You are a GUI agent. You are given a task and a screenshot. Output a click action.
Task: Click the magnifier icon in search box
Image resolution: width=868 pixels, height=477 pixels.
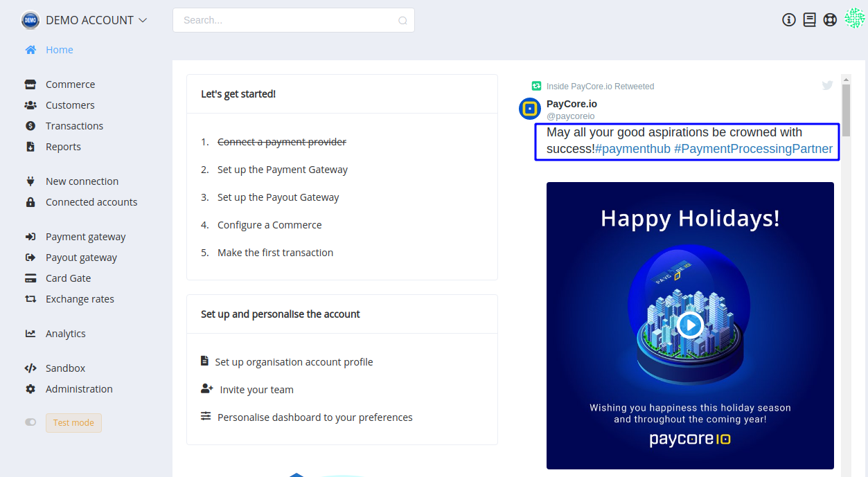pos(402,21)
